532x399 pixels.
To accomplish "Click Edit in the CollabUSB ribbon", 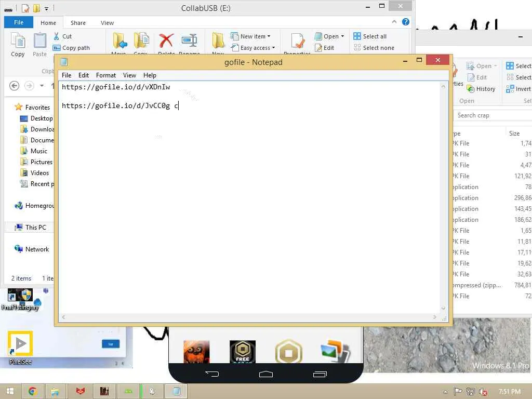I will pos(324,48).
